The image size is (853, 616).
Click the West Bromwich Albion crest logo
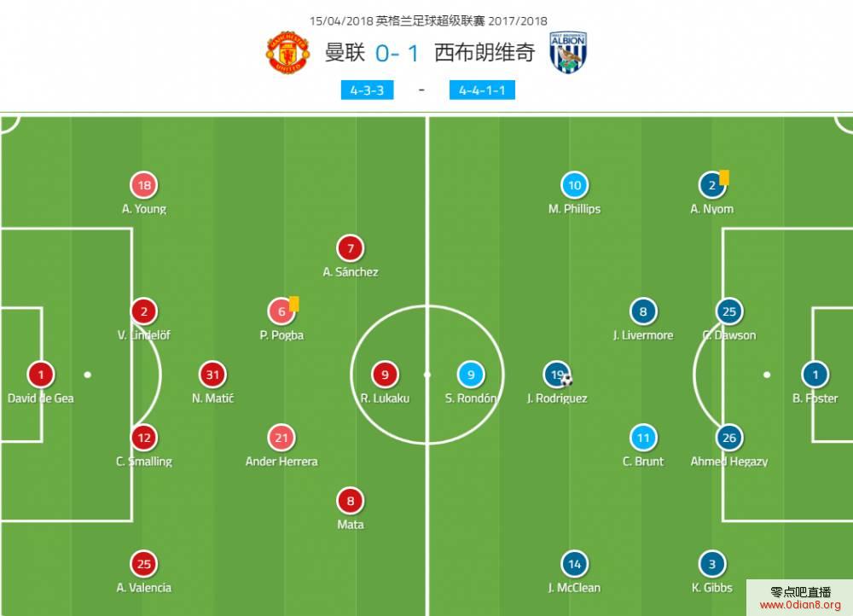pyautogui.click(x=568, y=53)
